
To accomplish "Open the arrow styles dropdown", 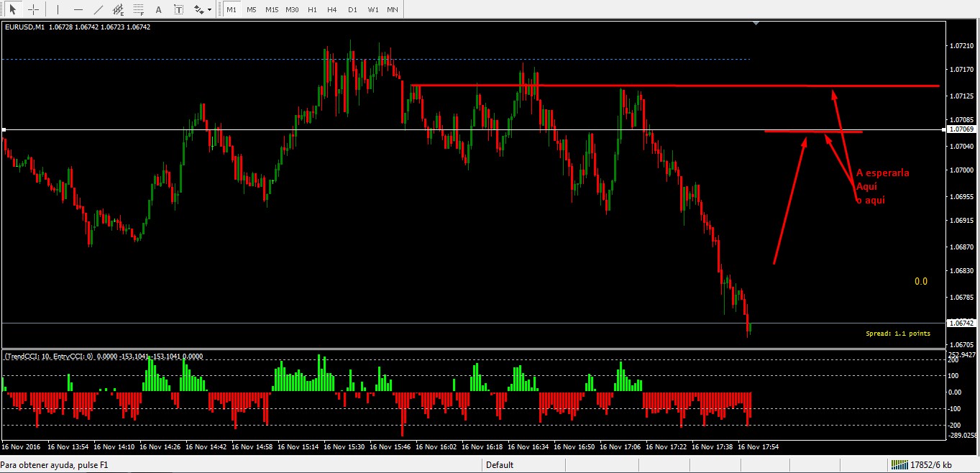I will 209,9.
